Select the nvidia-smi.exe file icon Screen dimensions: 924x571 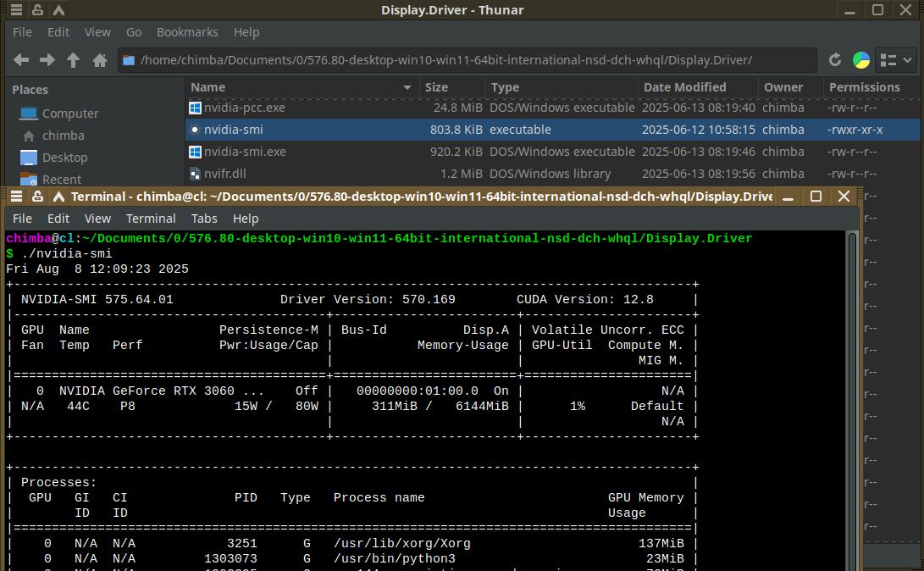click(195, 152)
